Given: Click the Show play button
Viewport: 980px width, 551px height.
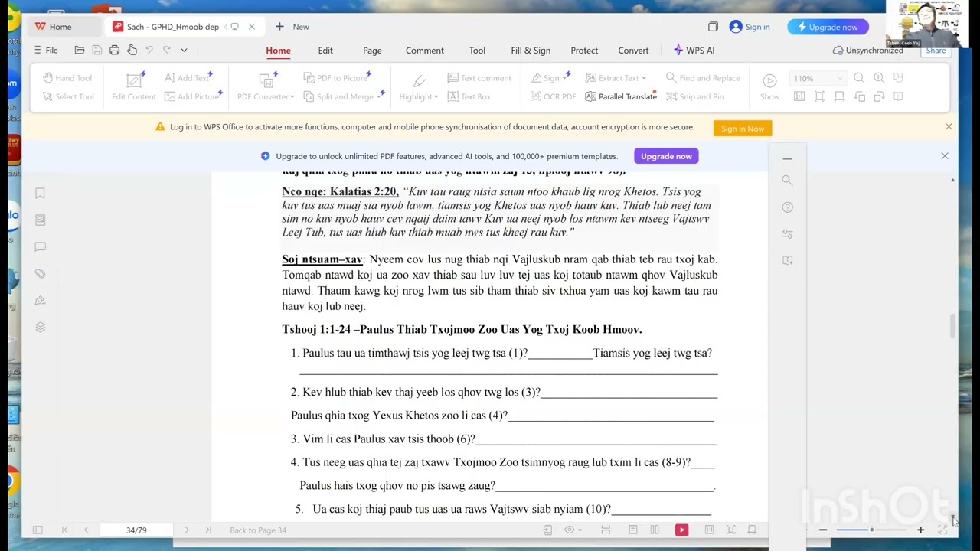Looking at the screenshot, I should tap(769, 86).
